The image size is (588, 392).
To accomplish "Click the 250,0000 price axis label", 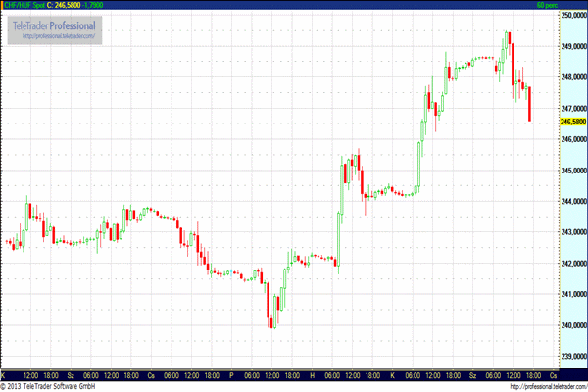I will [572, 16].
